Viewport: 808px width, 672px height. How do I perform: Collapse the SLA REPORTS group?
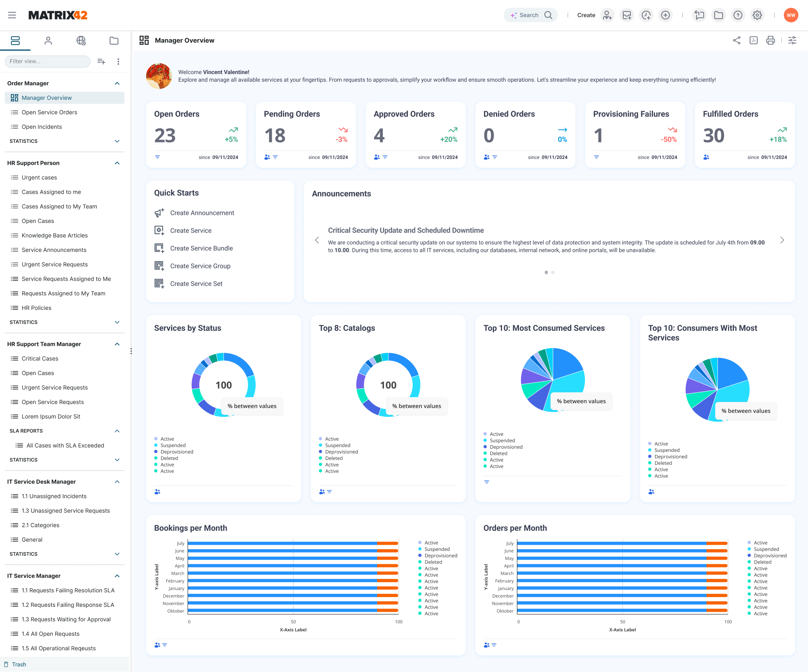coord(117,431)
